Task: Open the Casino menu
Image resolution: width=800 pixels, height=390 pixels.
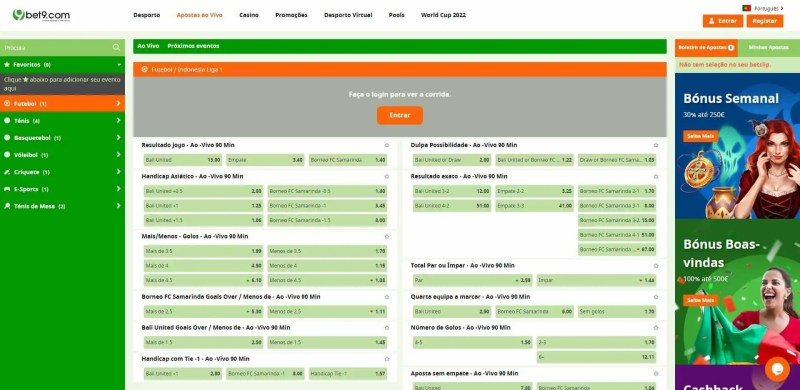Action: pos(249,15)
